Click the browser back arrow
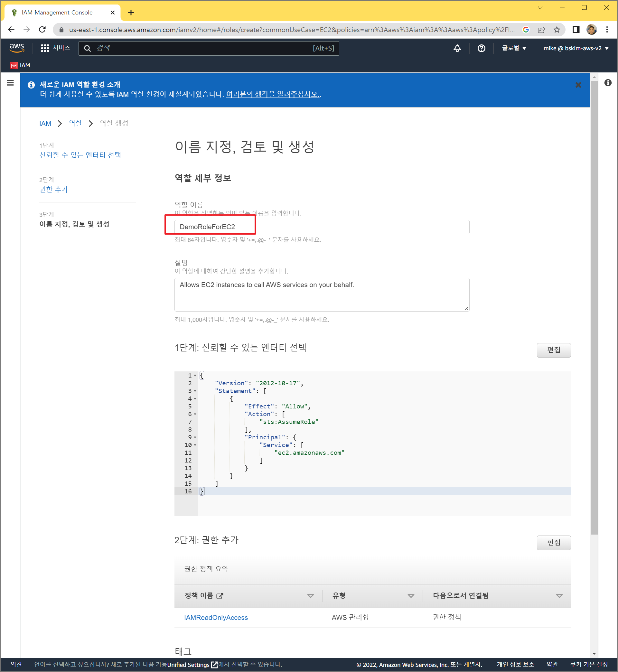This screenshot has width=618, height=672. [11, 29]
